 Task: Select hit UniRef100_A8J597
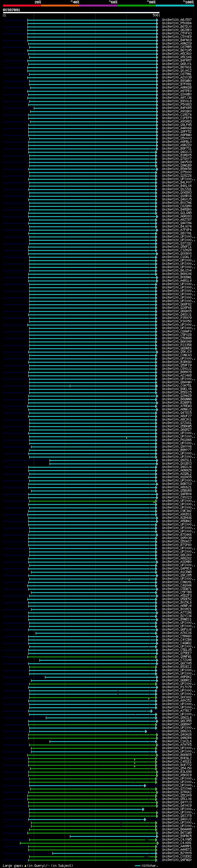pyautogui.click(x=176, y=20)
